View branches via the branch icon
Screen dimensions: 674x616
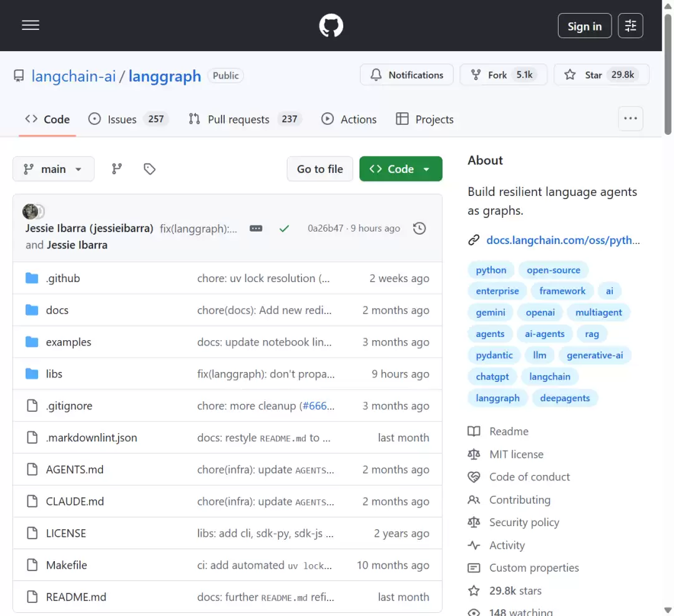point(117,169)
